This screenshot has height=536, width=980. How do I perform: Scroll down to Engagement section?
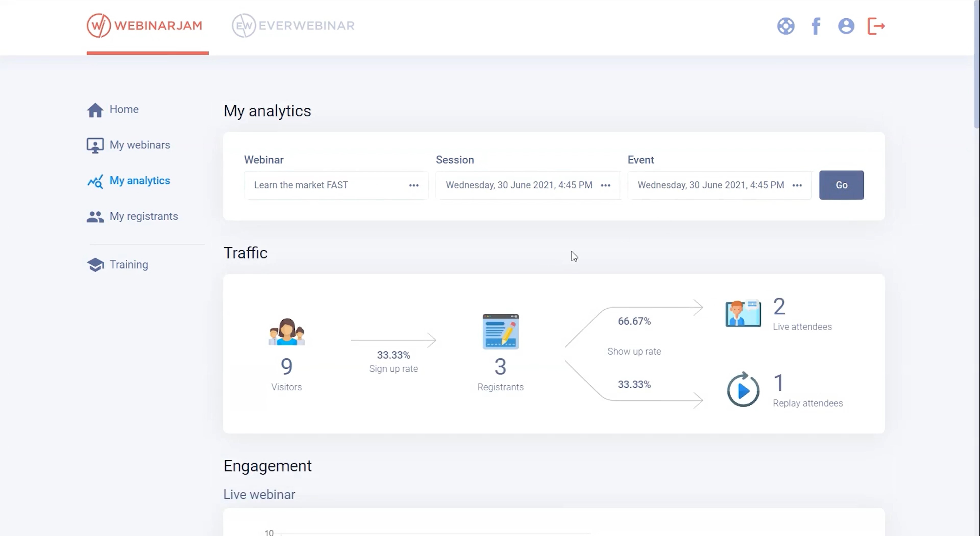coord(267,465)
